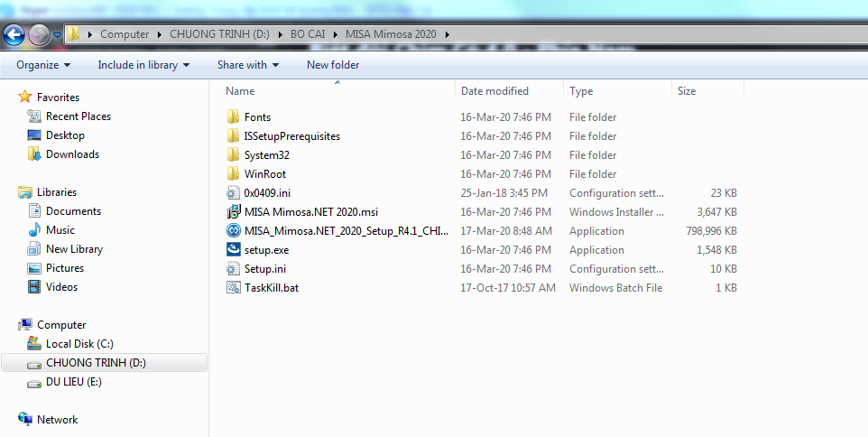Select Favorites in navigation pane
The width and height of the screenshot is (868, 437).
click(x=58, y=97)
